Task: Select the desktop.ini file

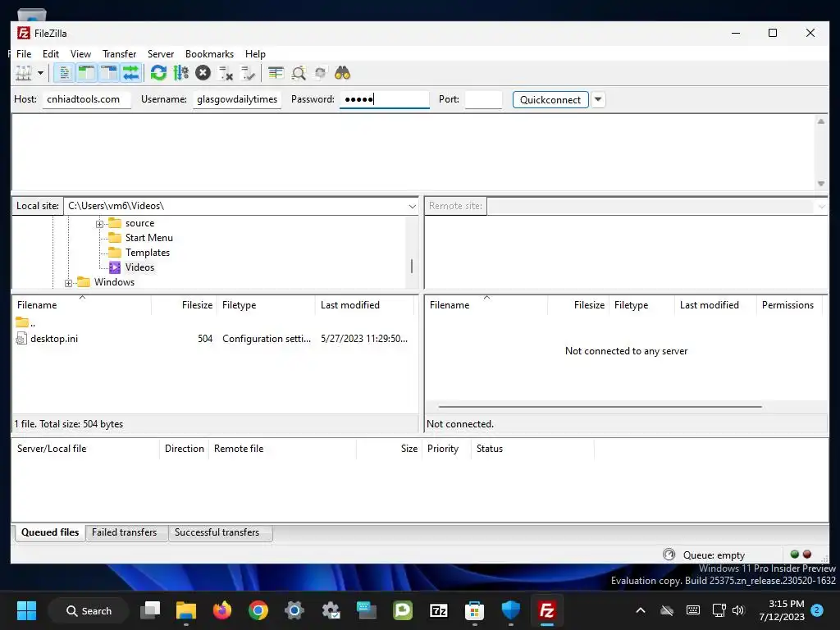Action: tap(54, 339)
